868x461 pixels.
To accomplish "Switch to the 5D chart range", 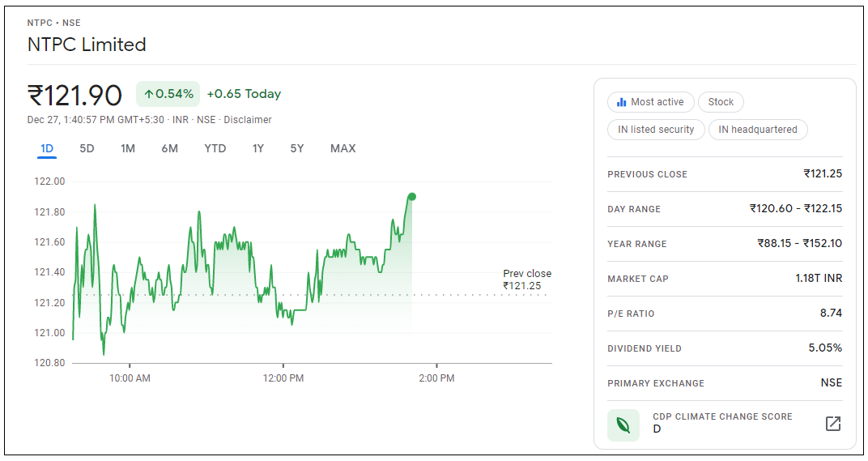I will [x=87, y=148].
